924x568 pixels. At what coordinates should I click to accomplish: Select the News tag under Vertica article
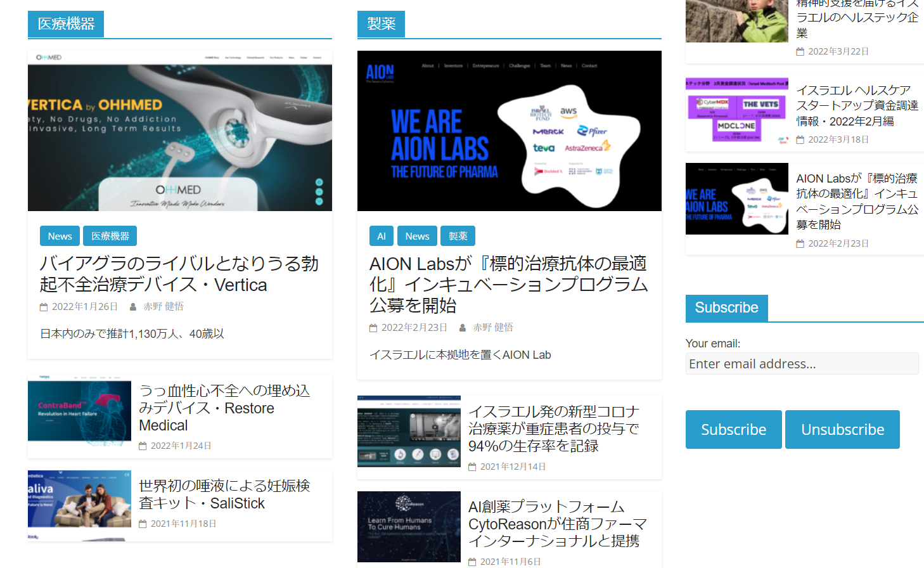point(60,236)
